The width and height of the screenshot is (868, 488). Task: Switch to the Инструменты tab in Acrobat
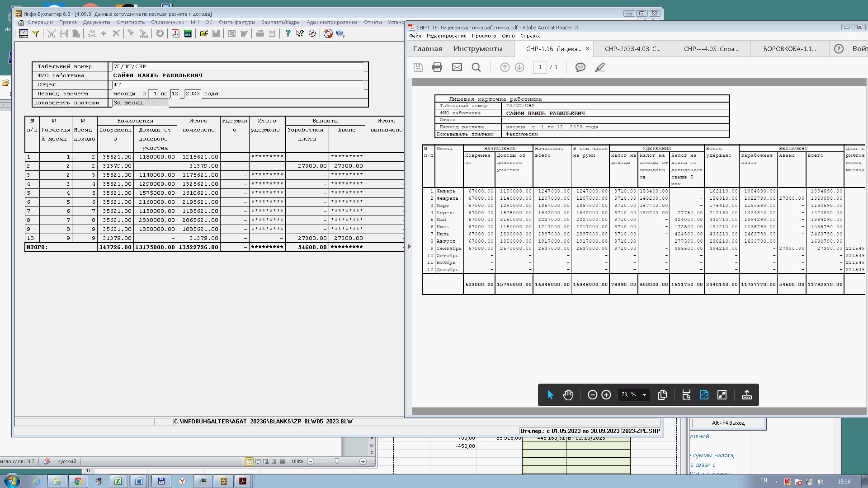tap(478, 49)
